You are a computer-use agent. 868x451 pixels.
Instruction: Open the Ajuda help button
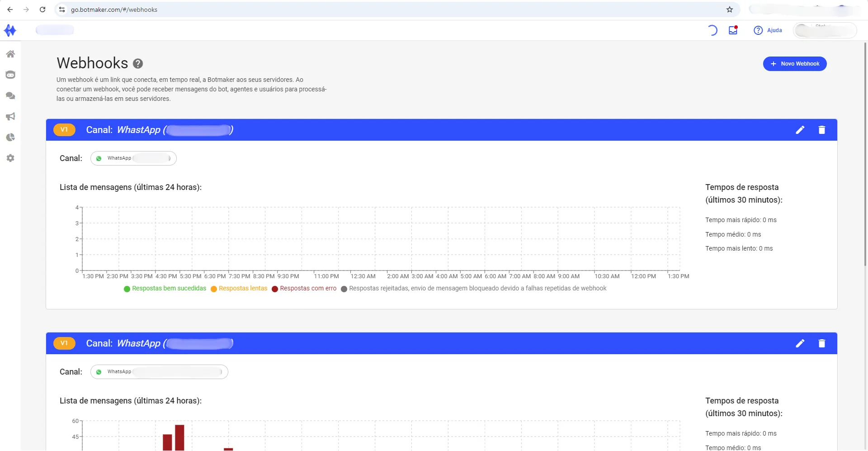coord(768,30)
